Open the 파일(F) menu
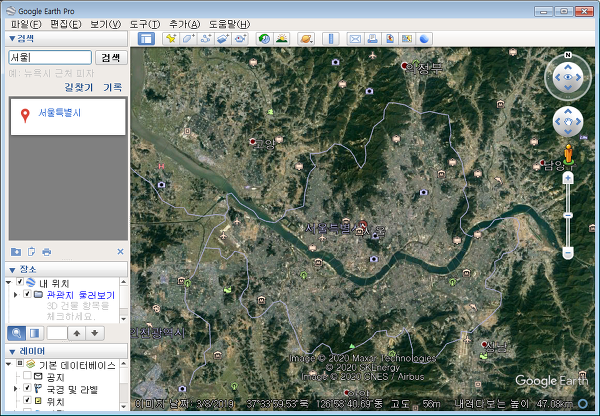This screenshot has height=416, width=600. point(26,24)
